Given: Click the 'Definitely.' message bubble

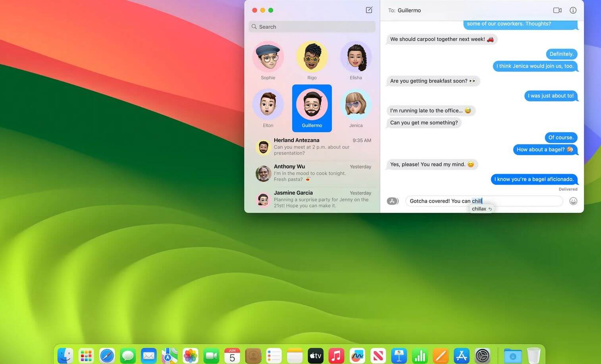Looking at the screenshot, I should point(561,54).
